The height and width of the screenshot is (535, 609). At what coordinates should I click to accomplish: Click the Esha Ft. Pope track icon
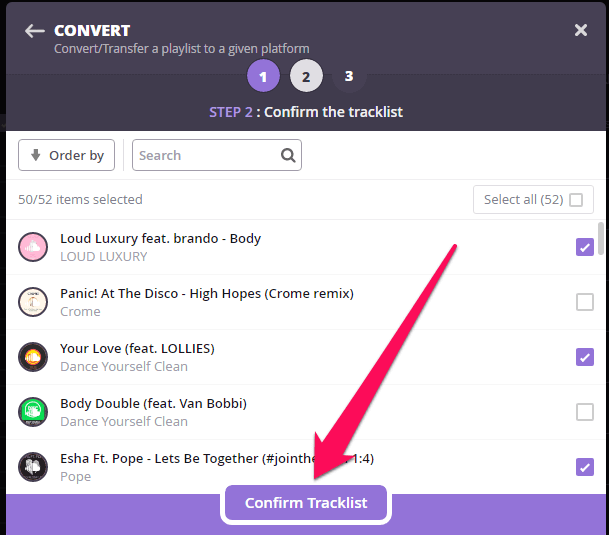click(x=33, y=467)
